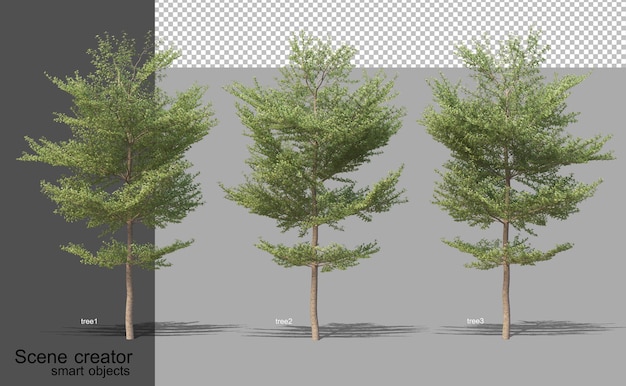Click the smart objects subtitle text

pos(91,371)
